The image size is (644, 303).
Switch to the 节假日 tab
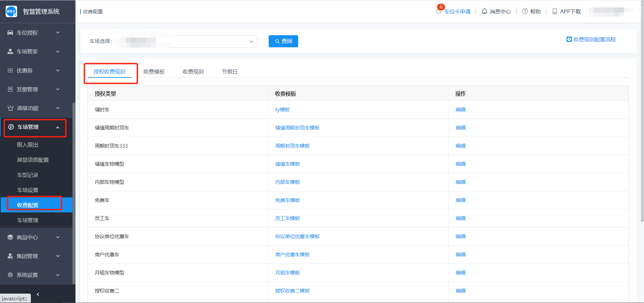click(x=229, y=72)
